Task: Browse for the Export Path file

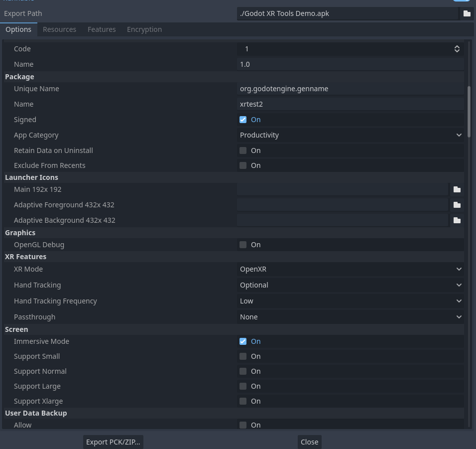Action: tap(467, 13)
